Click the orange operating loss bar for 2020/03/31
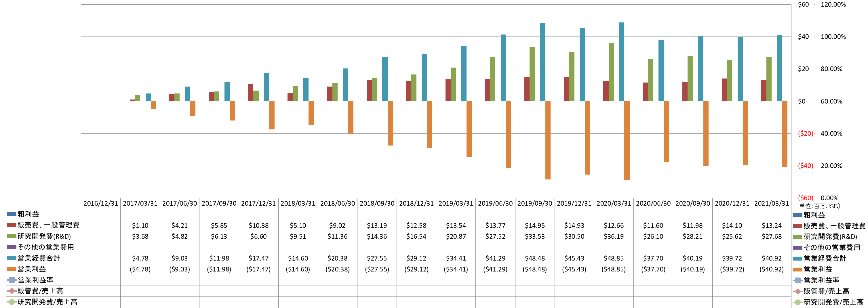Viewport: 868px width, 308px height. (x=627, y=140)
